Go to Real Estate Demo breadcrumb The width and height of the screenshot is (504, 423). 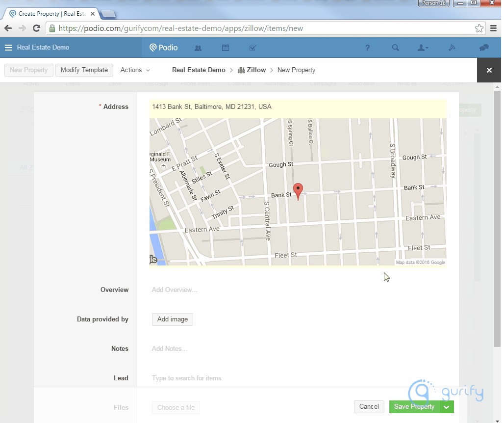(199, 70)
